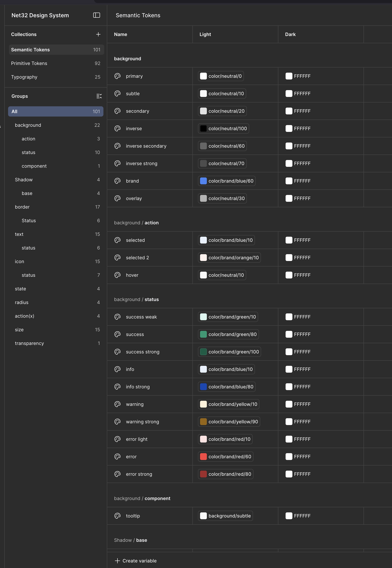Click palette icon beside inverse secondary
This screenshot has height=568, width=392.
tap(117, 146)
